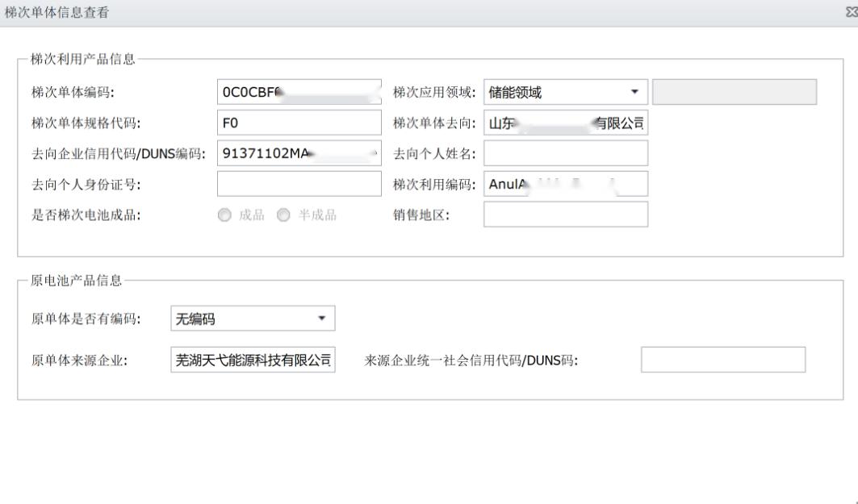Close the 梯次单体信息查看 dialog
The height and width of the screenshot is (504, 858).
coord(852,12)
